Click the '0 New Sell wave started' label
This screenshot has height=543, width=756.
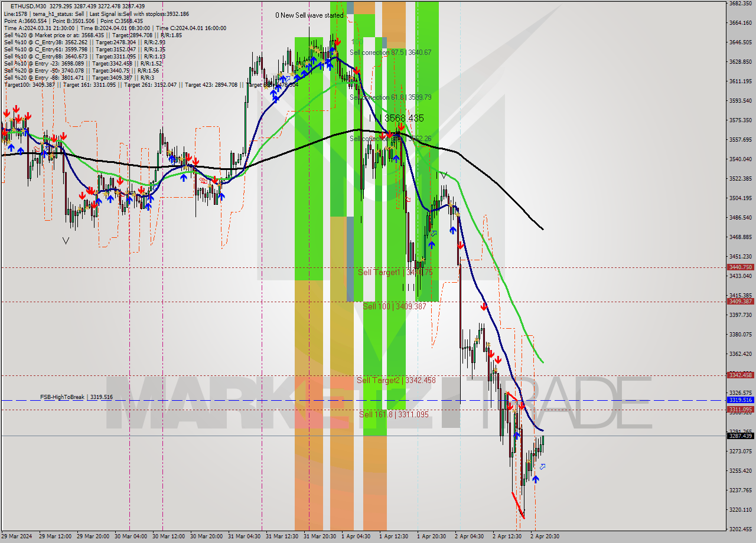point(309,15)
